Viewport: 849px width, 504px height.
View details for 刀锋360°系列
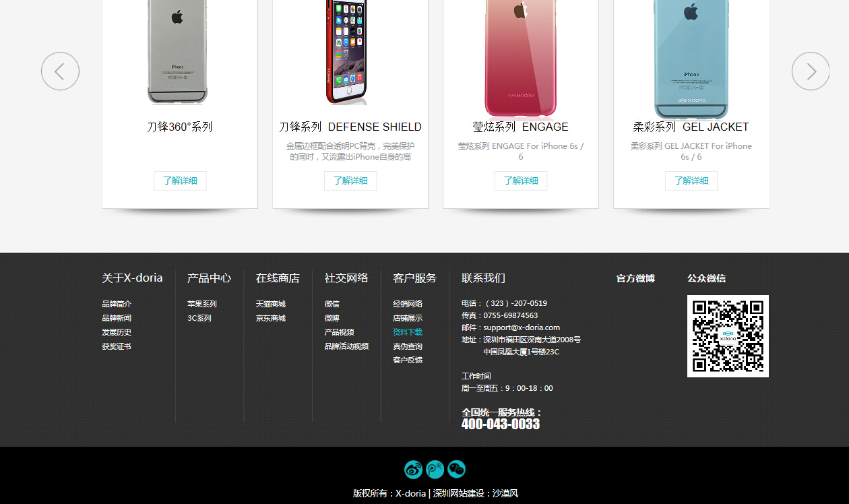click(180, 181)
